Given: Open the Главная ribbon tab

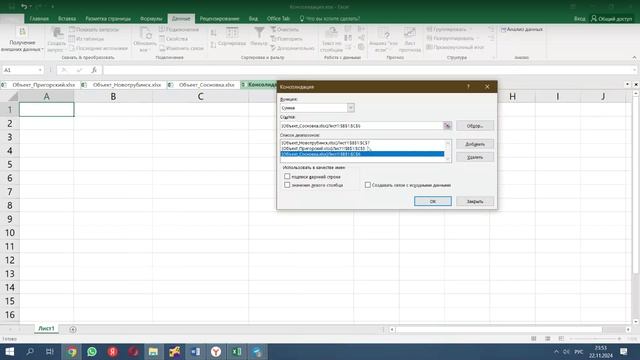Looking at the screenshot, I should 39,19.
